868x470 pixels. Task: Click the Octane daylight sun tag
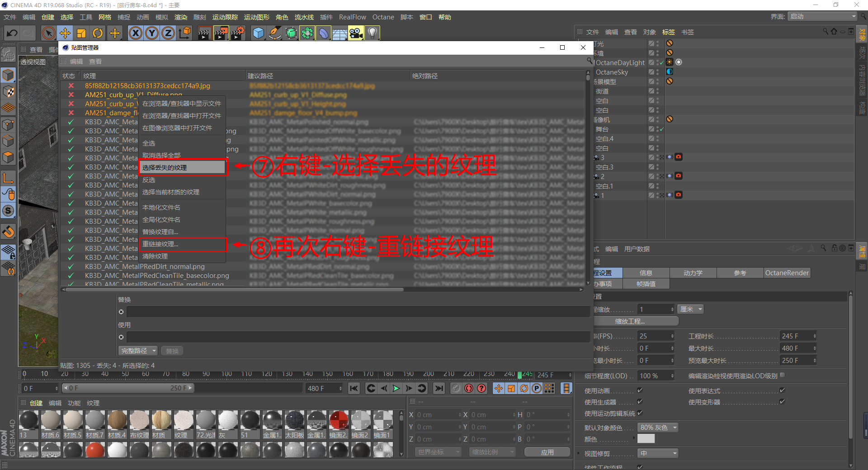click(x=670, y=62)
